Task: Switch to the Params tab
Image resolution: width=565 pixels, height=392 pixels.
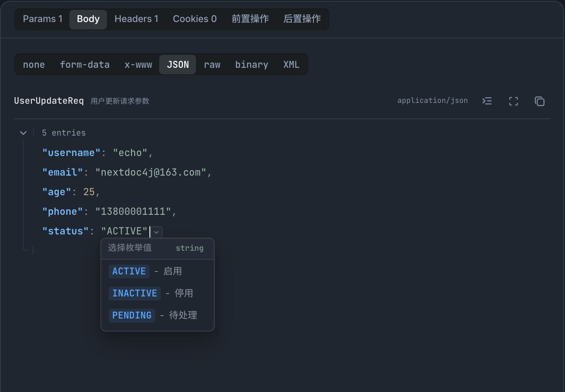Action: click(x=42, y=19)
